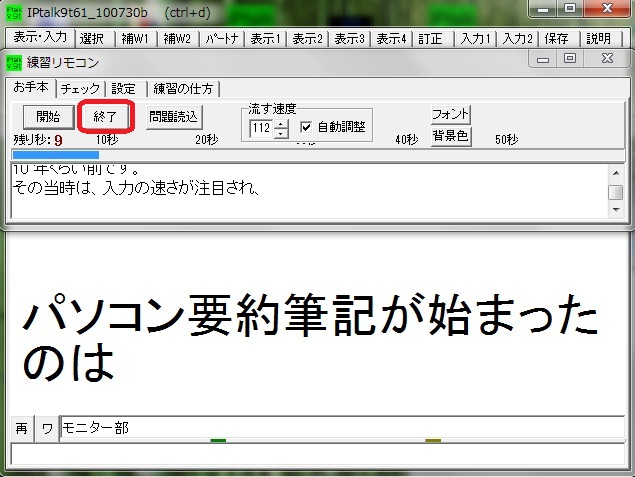Choose background color with 背景色 button
This screenshot has height=477, width=635.
tap(451, 136)
